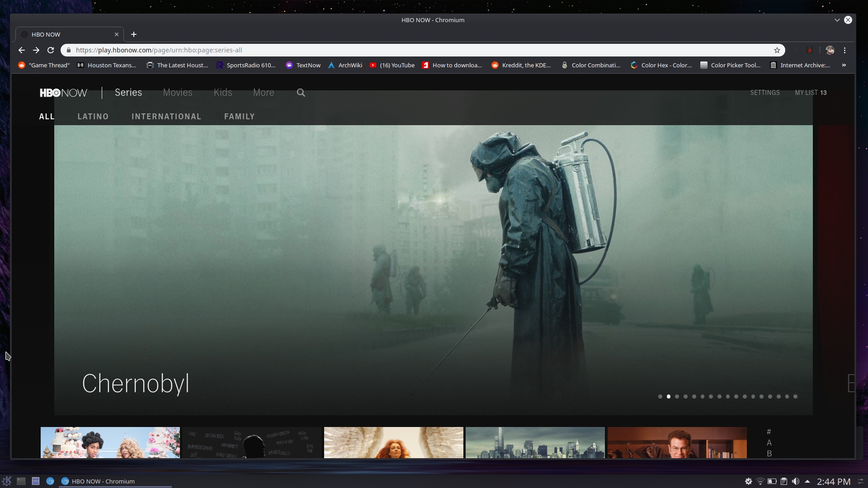
Task: Open the city skyline series thumbnail
Action: pyautogui.click(x=535, y=442)
